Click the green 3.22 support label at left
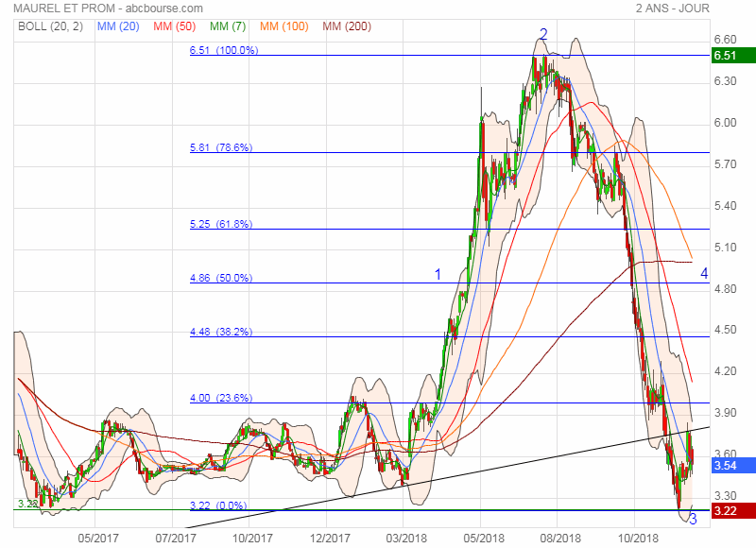Viewport: 756px width, 548px height. tap(28, 504)
